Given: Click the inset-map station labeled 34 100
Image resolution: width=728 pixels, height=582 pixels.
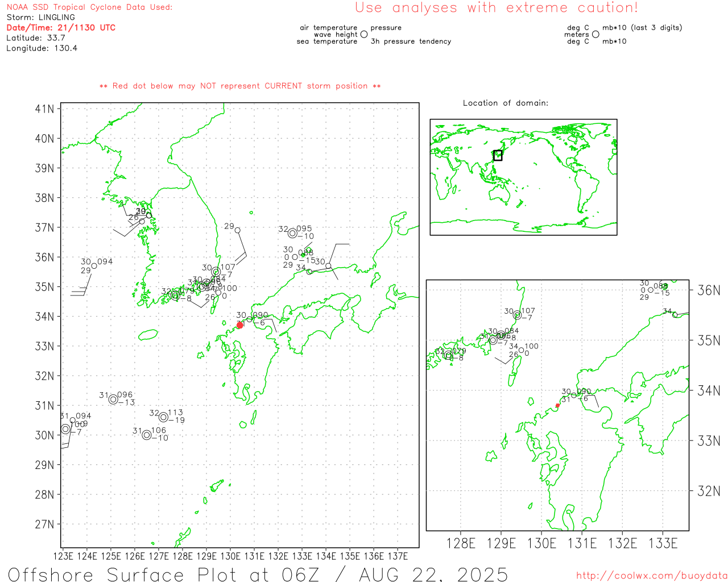Looking at the screenshot, I should [521, 350].
